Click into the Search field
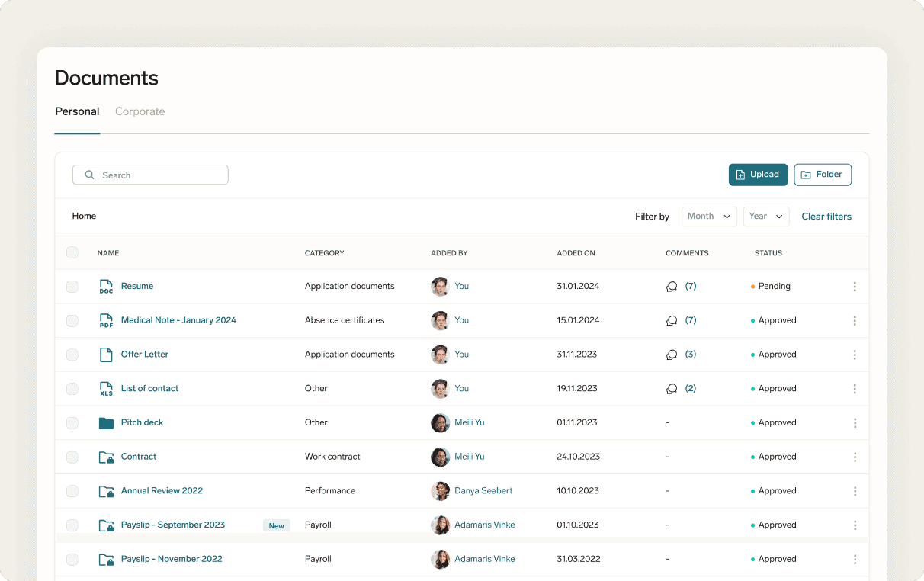The width and height of the screenshot is (924, 581). (150, 175)
